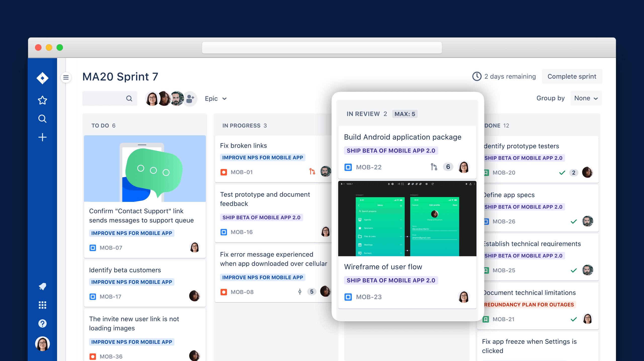Click the create plus icon in sidebar

[x=43, y=137]
